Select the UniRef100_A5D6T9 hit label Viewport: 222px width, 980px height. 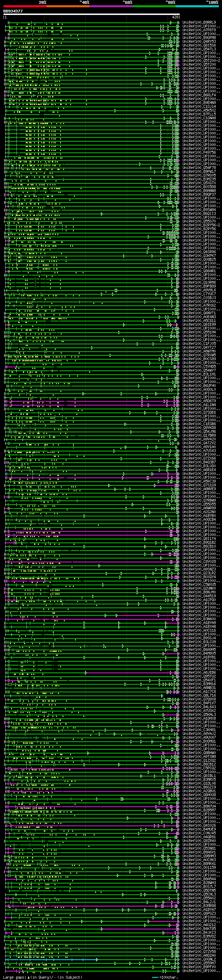point(199,401)
